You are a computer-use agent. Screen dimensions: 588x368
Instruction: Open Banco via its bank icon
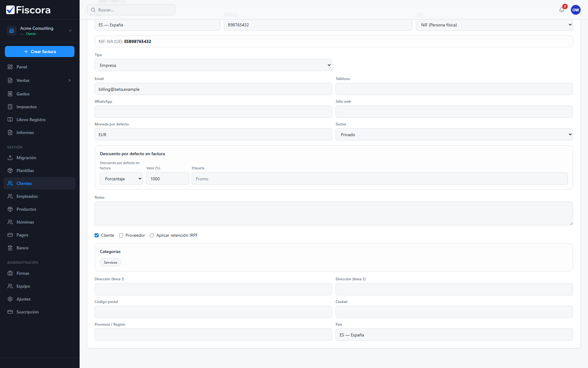click(10, 248)
